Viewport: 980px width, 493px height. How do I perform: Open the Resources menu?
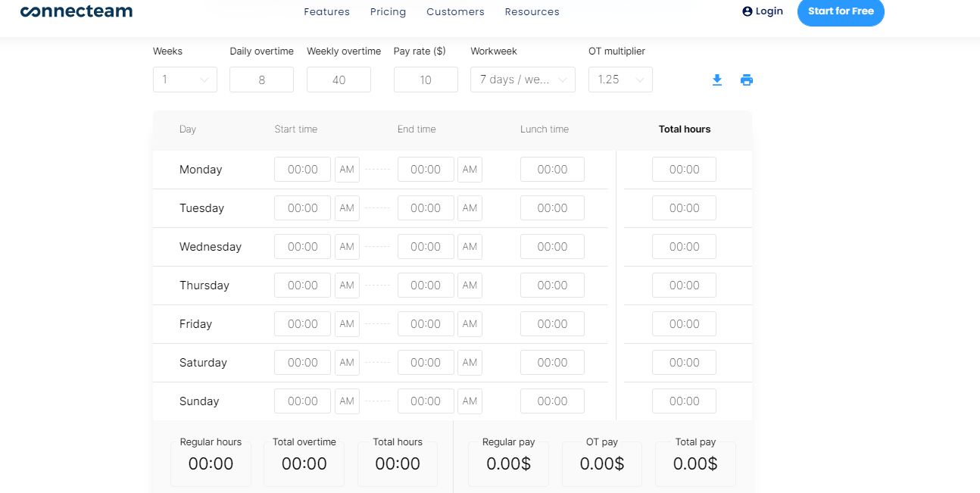pyautogui.click(x=532, y=12)
